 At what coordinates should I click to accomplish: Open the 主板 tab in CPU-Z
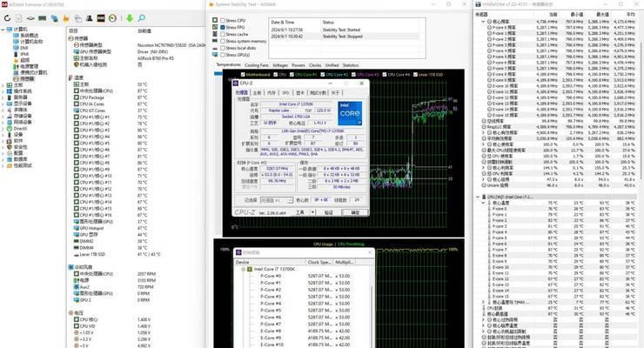tap(257, 93)
